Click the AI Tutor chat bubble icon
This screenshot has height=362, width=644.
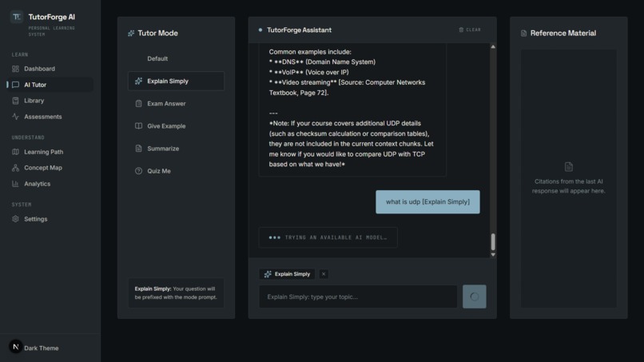pos(15,85)
